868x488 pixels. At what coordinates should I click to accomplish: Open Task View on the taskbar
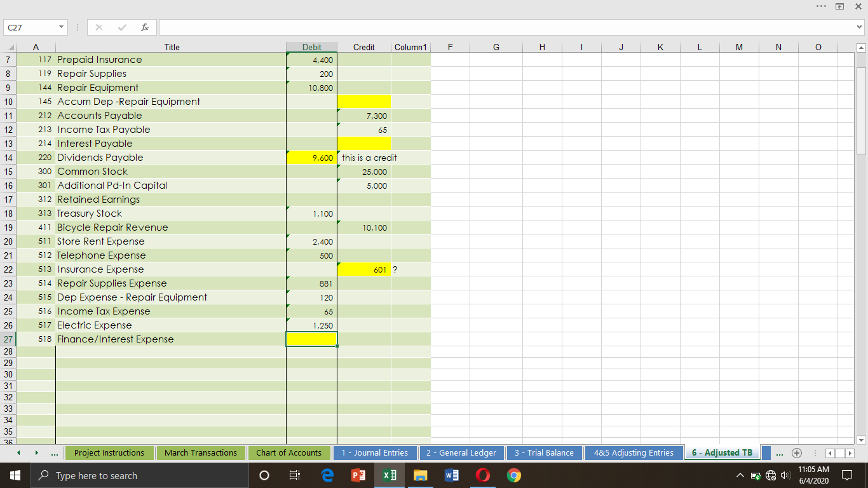[x=294, y=475]
